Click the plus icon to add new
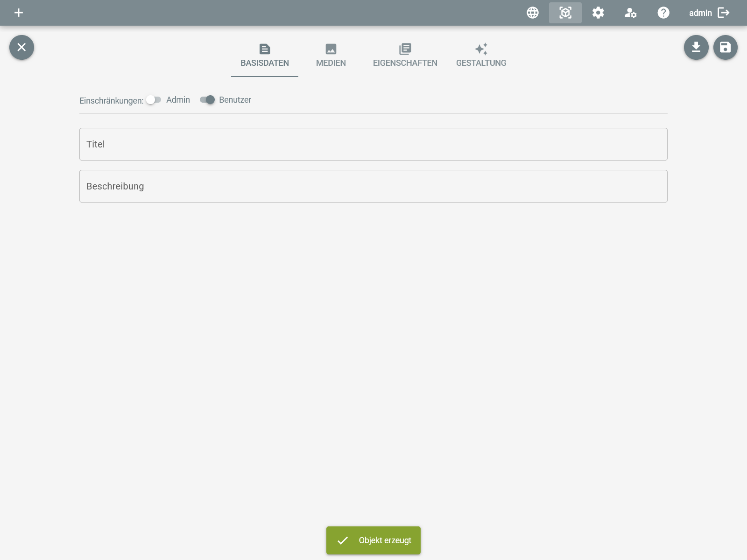 (x=19, y=13)
